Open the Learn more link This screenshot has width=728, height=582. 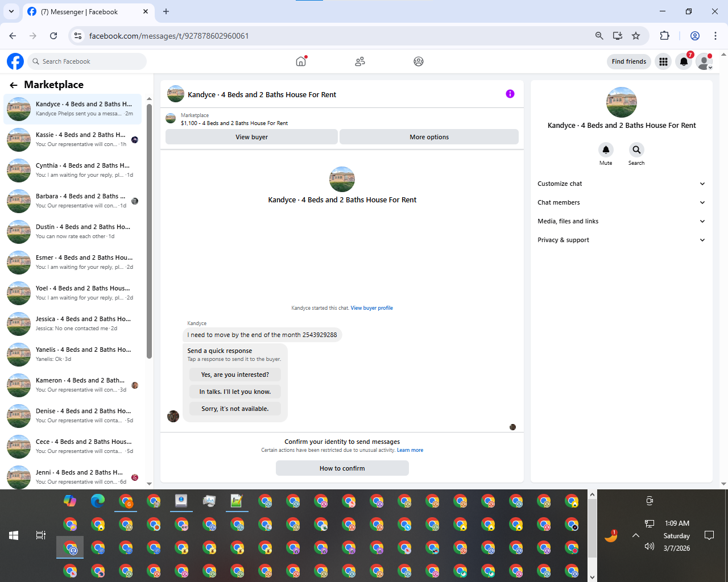point(410,450)
